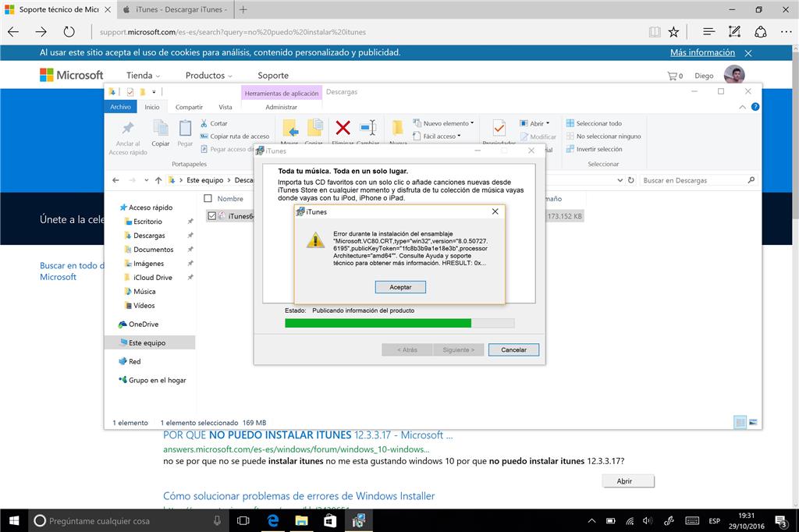Image resolution: width=799 pixels, height=532 pixels.
Task: Select OneDrive in the navigation pane
Action: coord(139,324)
